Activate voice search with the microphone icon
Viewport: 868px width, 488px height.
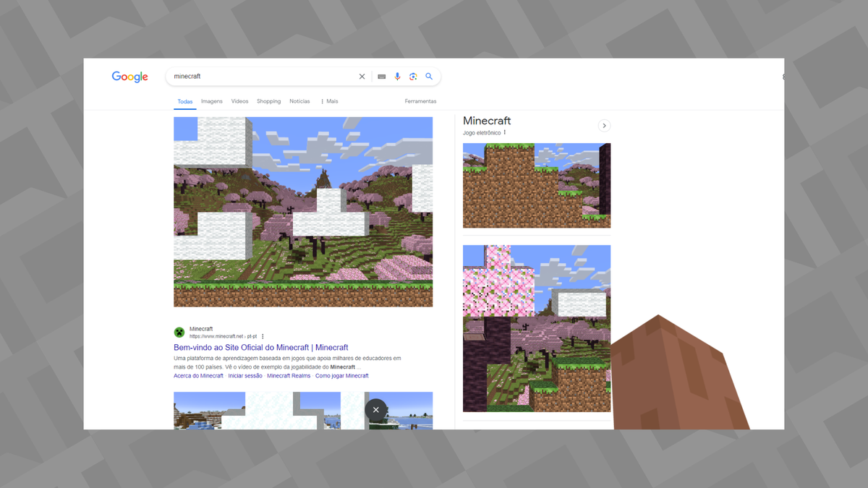[397, 76]
